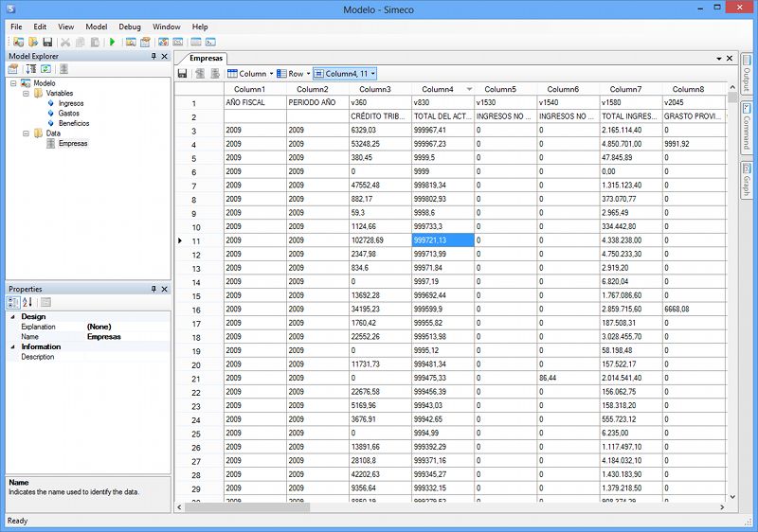758x532 pixels.
Task: Open the Debug menu
Action: click(x=130, y=27)
